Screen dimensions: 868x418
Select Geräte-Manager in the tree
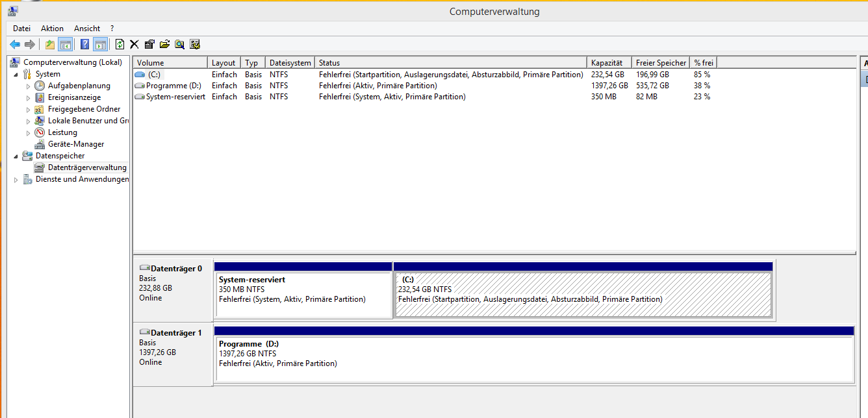(75, 144)
